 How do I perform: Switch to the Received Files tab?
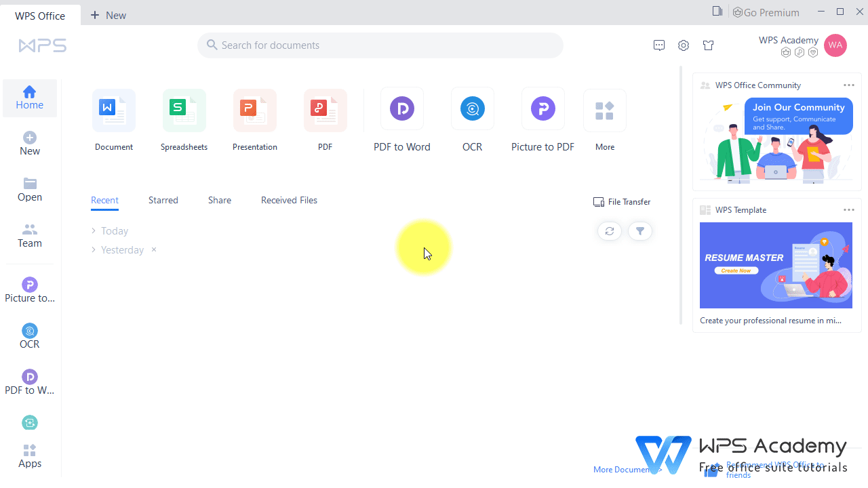click(x=289, y=201)
